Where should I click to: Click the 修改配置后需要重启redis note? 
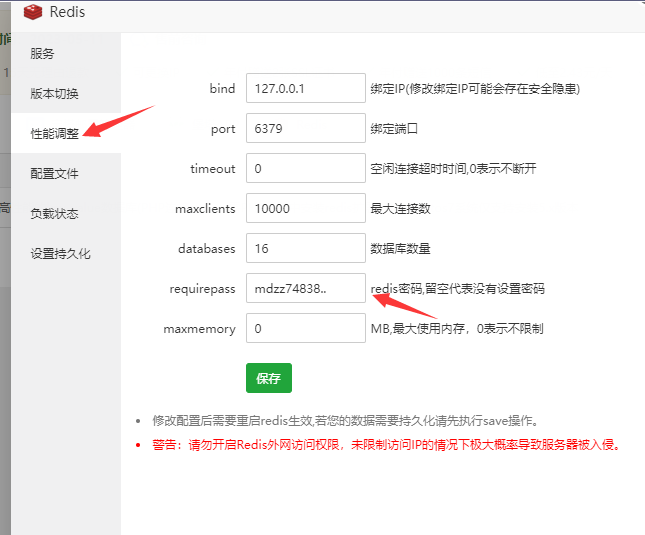346,421
